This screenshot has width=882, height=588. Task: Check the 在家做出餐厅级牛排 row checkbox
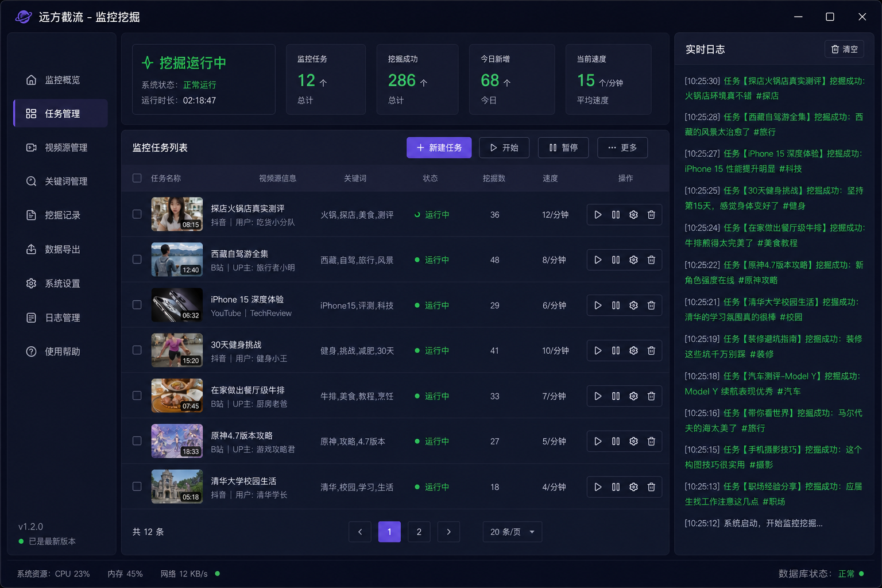137,396
